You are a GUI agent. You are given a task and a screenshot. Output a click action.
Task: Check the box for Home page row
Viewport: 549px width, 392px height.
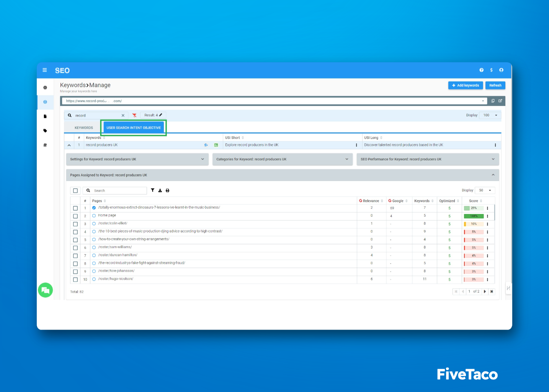[x=75, y=216]
